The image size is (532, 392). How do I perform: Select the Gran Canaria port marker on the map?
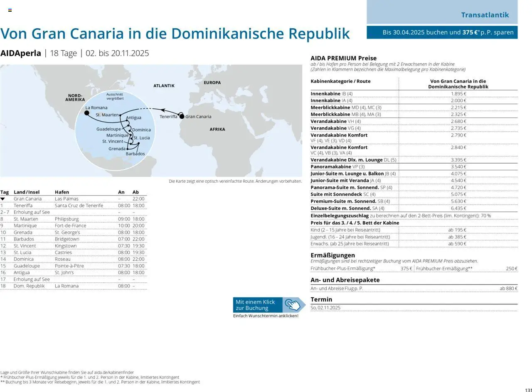[182, 117]
